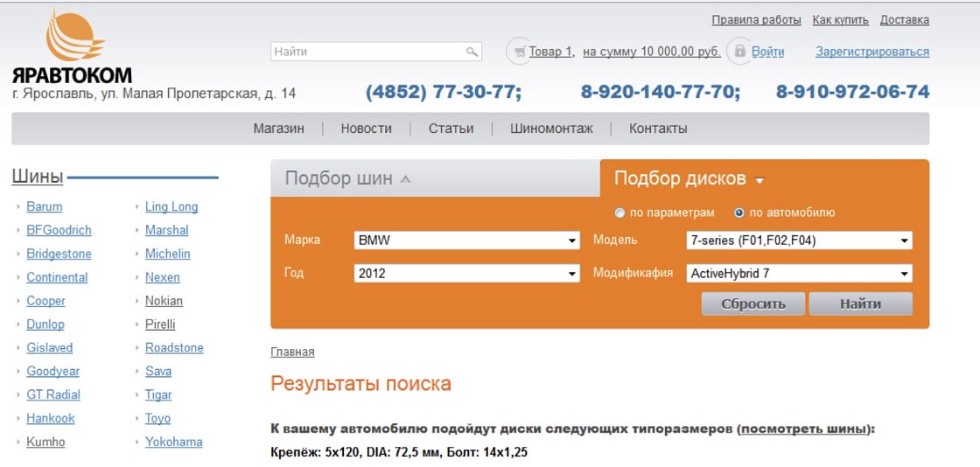Viewport: 980px width, 467px height.
Task: Open the Контакты menu item
Action: (658, 129)
